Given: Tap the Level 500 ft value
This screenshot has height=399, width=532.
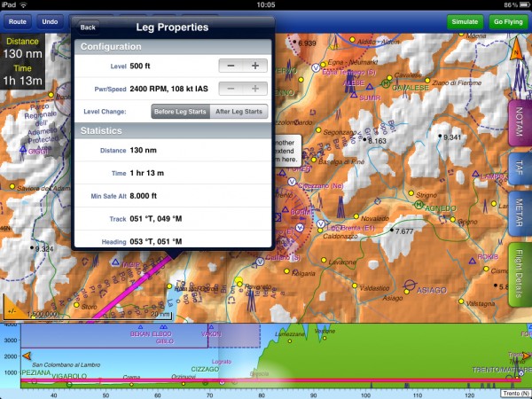Looking at the screenshot, I should tap(140, 66).
